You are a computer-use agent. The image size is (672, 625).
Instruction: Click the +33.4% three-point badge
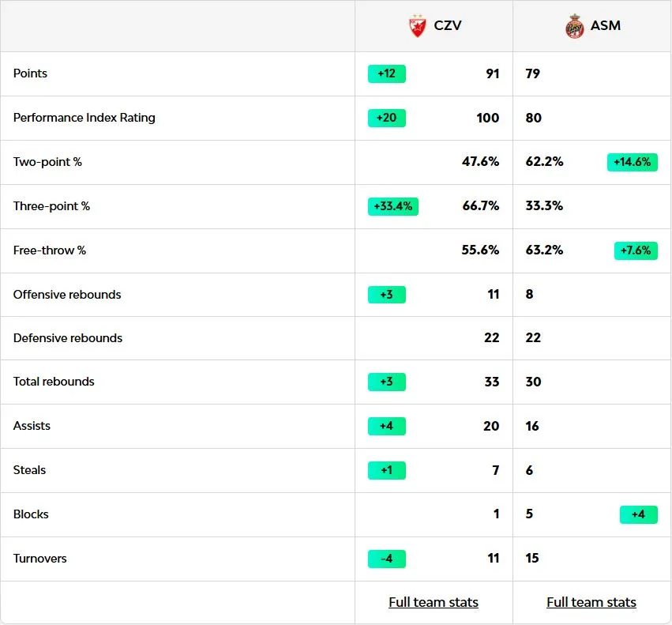coord(392,206)
